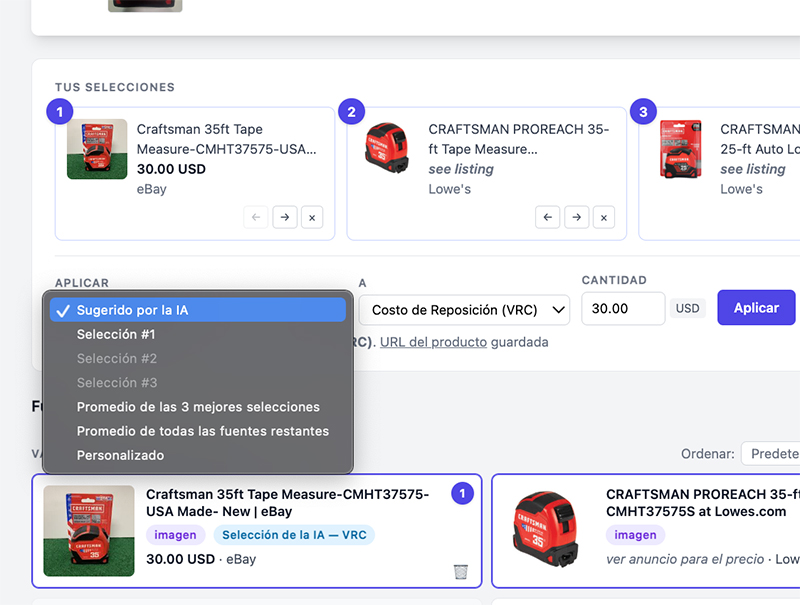
Task: Move selection 2 PROREACH card left
Action: (x=547, y=217)
